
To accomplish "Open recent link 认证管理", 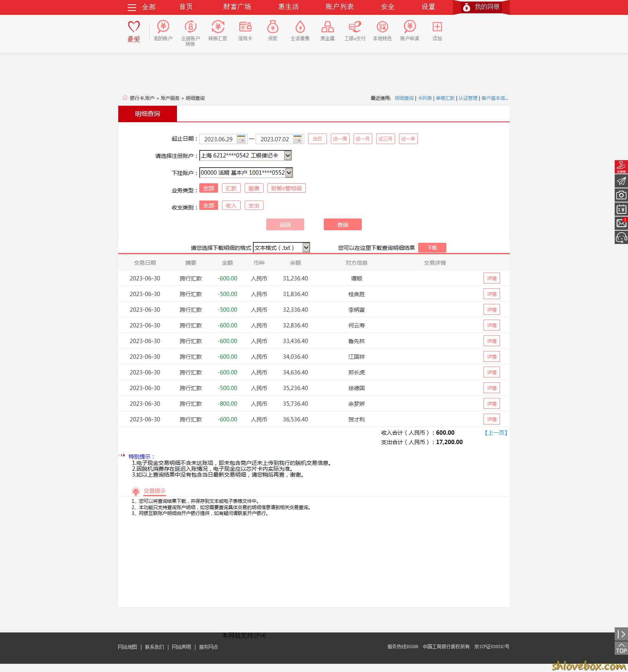I will pyautogui.click(x=468, y=98).
